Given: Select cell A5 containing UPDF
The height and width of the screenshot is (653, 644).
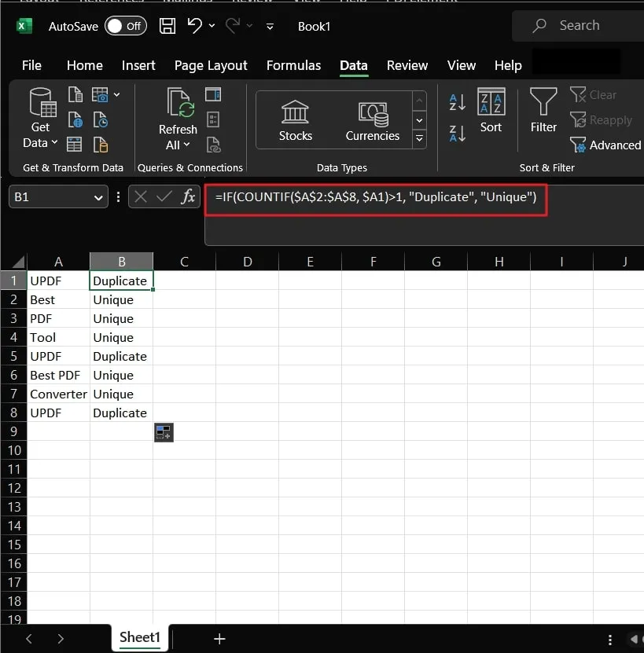Looking at the screenshot, I should 58,356.
